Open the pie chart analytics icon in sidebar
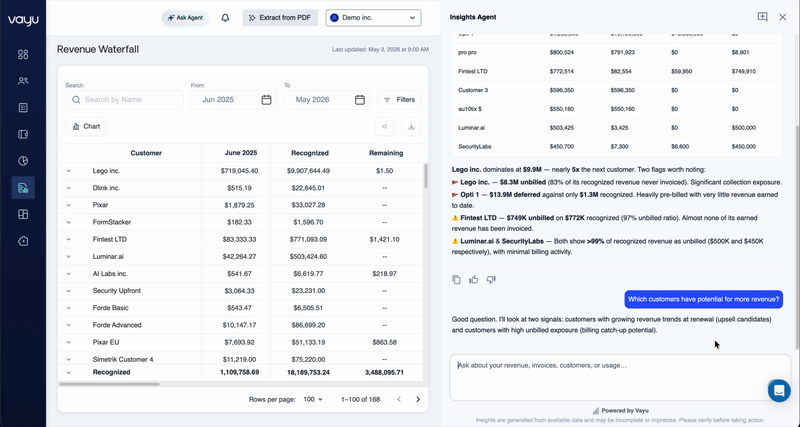Screen dimensions: 800x427 (x=23, y=161)
